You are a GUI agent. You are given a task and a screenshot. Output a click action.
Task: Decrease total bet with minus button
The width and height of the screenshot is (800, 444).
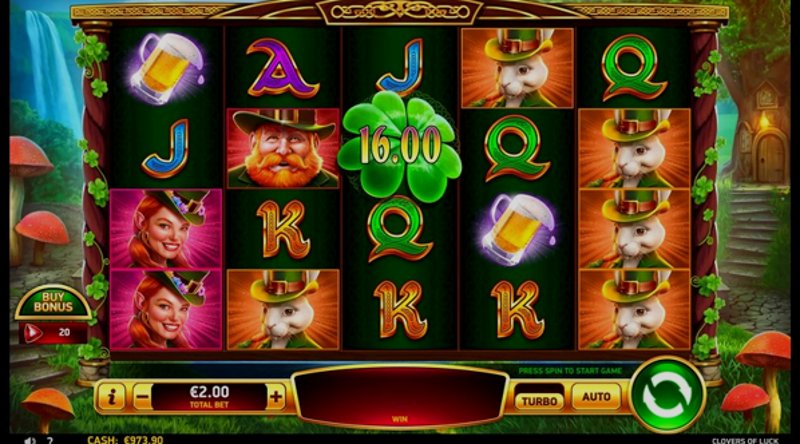coord(143,397)
